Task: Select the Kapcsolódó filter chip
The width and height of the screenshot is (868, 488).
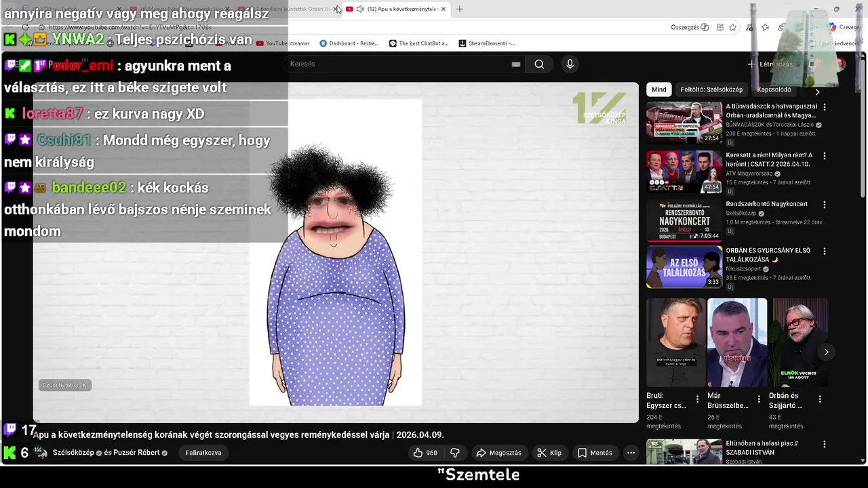Action: (x=774, y=89)
